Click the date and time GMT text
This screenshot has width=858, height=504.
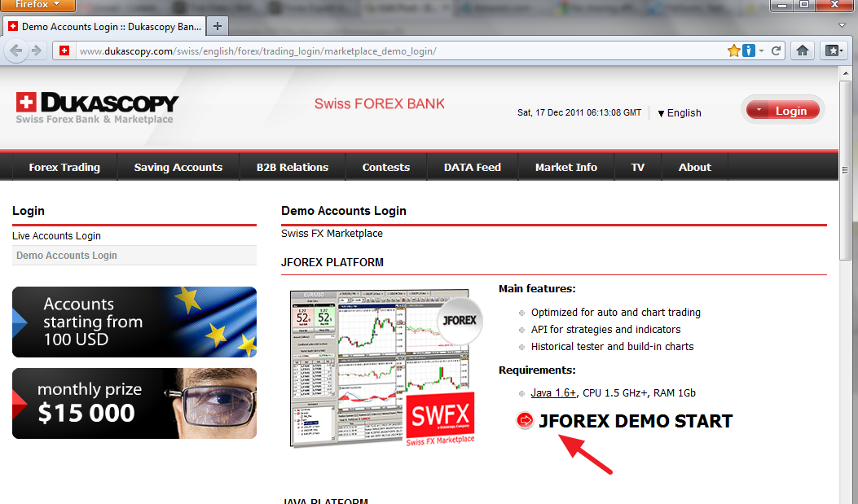(579, 112)
